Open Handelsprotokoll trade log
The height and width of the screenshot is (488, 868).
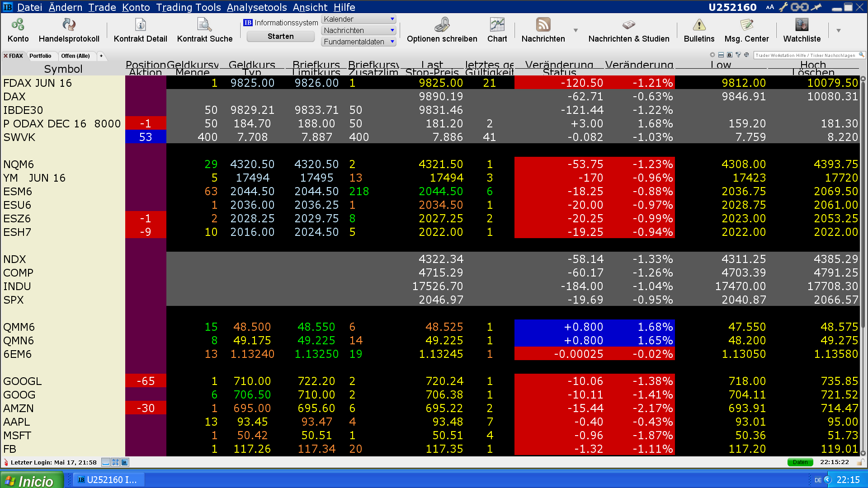tap(69, 25)
